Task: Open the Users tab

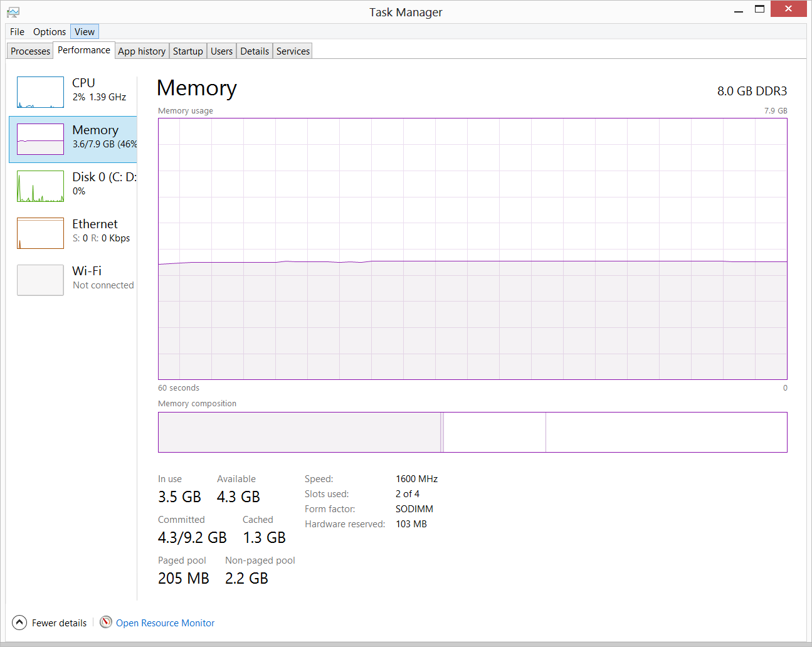Action: point(221,51)
